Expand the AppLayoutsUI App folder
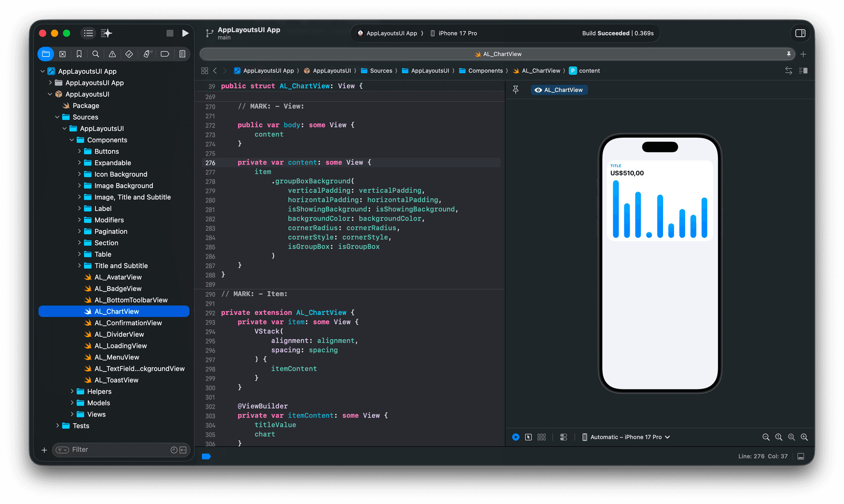The width and height of the screenshot is (844, 504). click(50, 83)
